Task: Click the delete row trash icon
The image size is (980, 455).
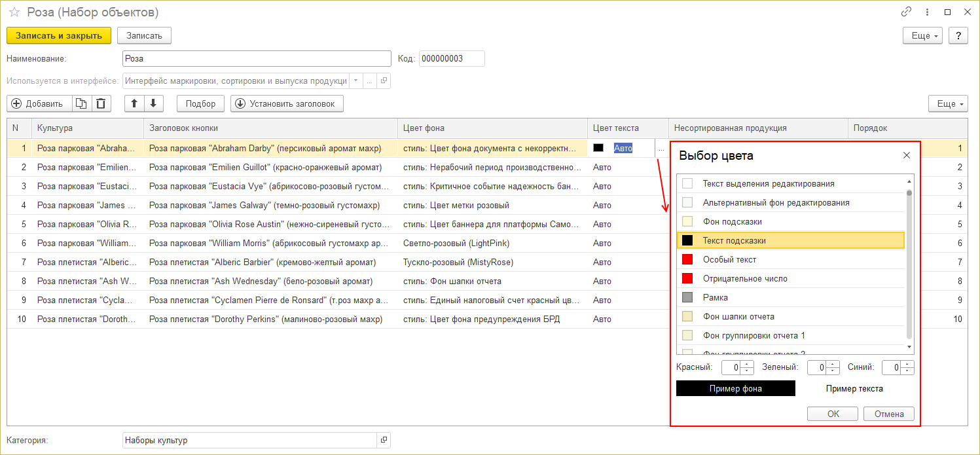Action: (101, 103)
